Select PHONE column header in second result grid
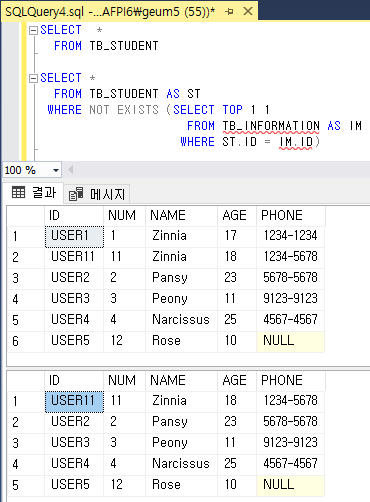Screen dimensions: 370x502 291,381
